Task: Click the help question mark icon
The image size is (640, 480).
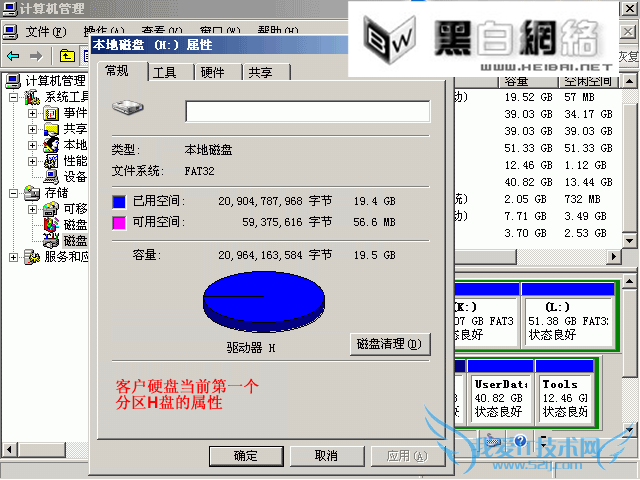Action: tap(520, 441)
